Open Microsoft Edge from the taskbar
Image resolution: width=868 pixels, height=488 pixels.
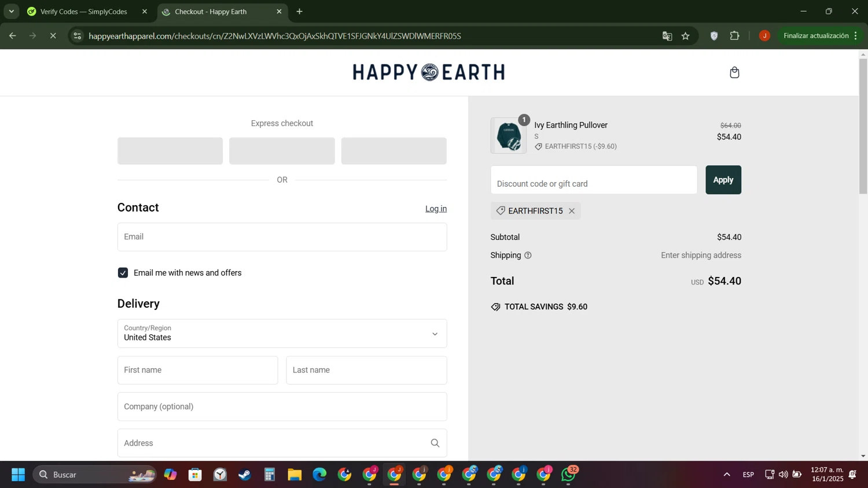click(319, 475)
